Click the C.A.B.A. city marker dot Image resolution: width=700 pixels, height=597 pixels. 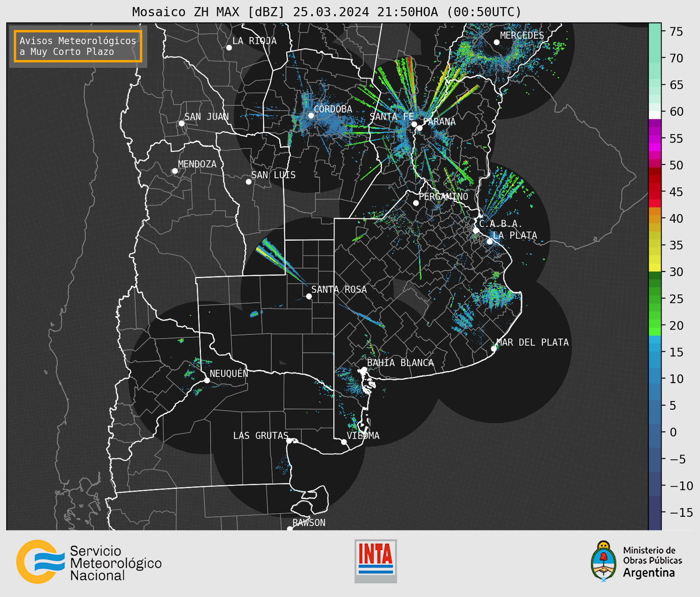tap(476, 230)
